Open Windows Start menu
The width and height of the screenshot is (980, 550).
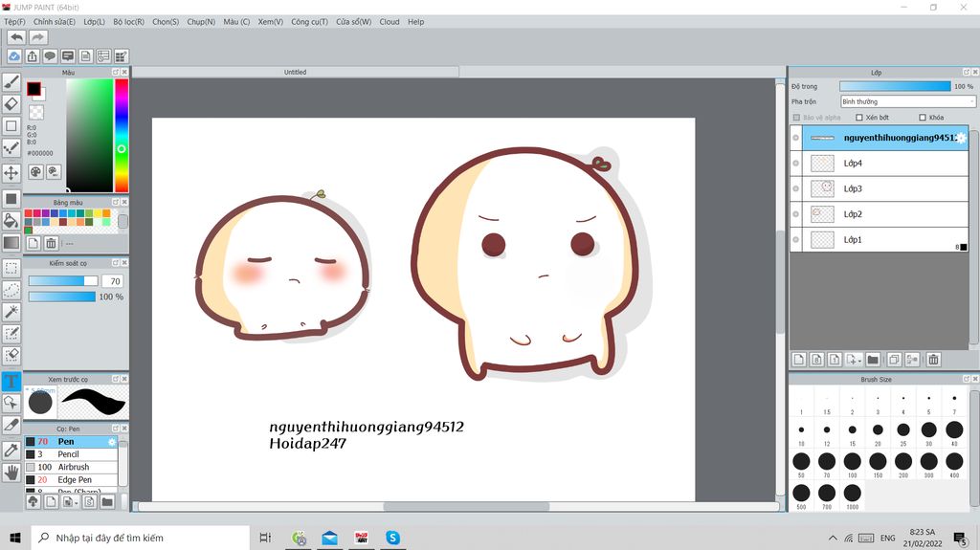click(15, 538)
